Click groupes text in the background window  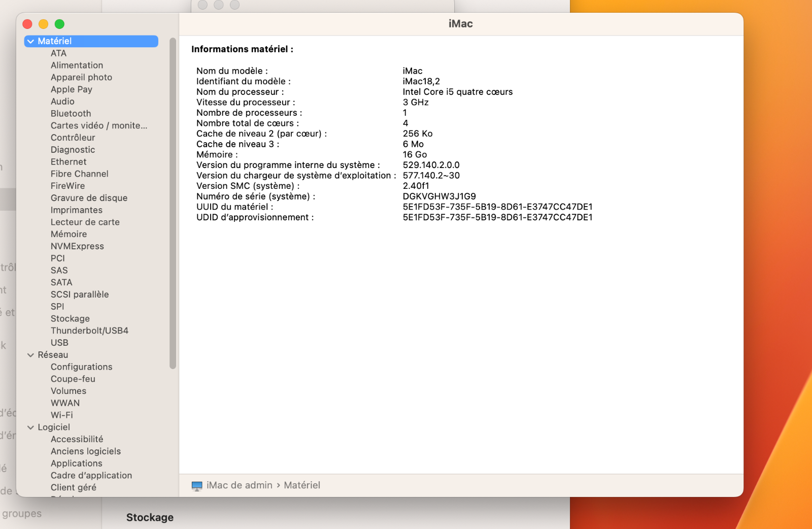(x=22, y=514)
